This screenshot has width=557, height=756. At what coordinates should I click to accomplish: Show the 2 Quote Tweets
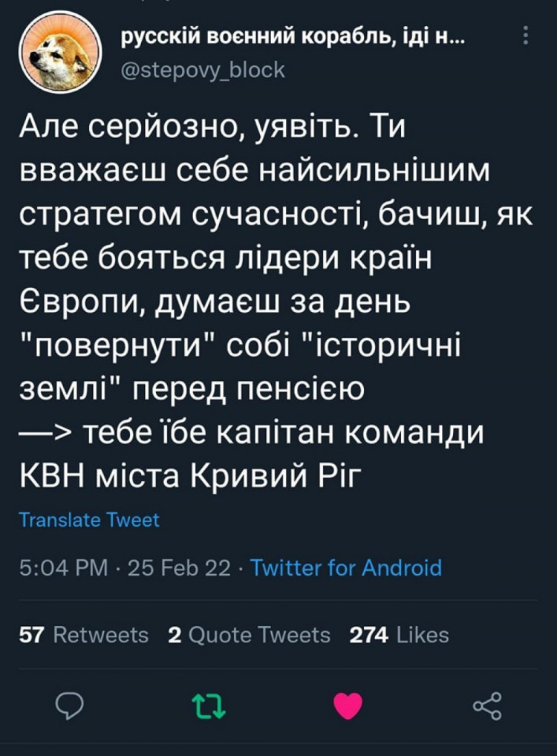point(250,635)
